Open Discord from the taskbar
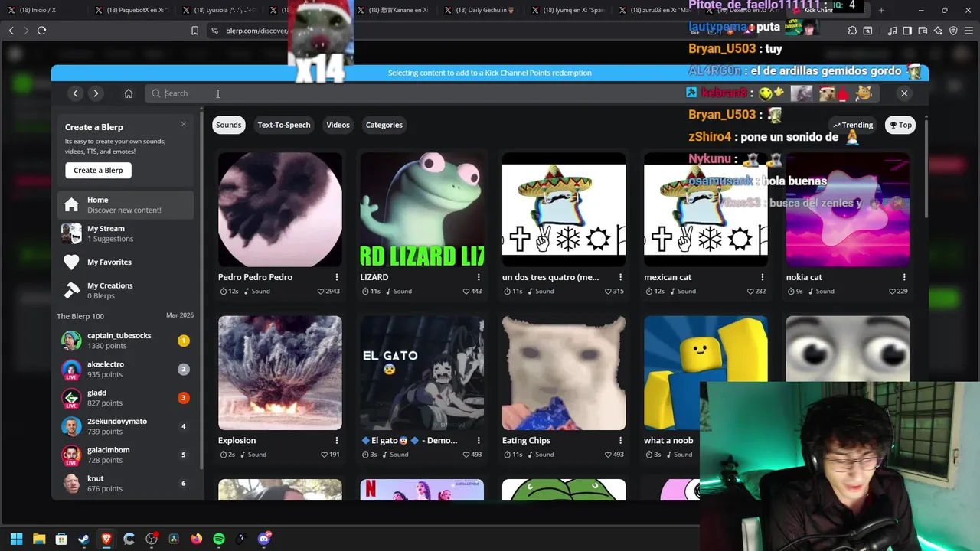This screenshot has height=551, width=980. pyautogui.click(x=265, y=539)
